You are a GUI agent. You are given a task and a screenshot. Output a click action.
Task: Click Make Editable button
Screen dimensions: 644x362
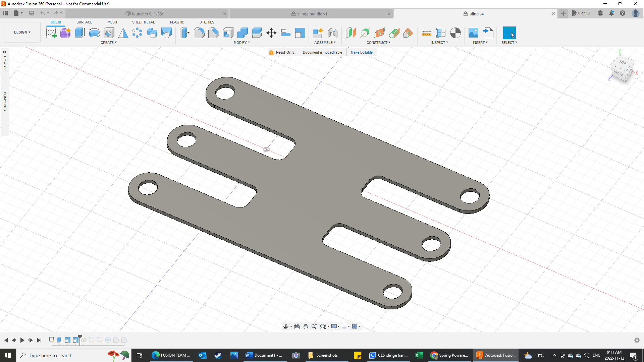pos(361,52)
